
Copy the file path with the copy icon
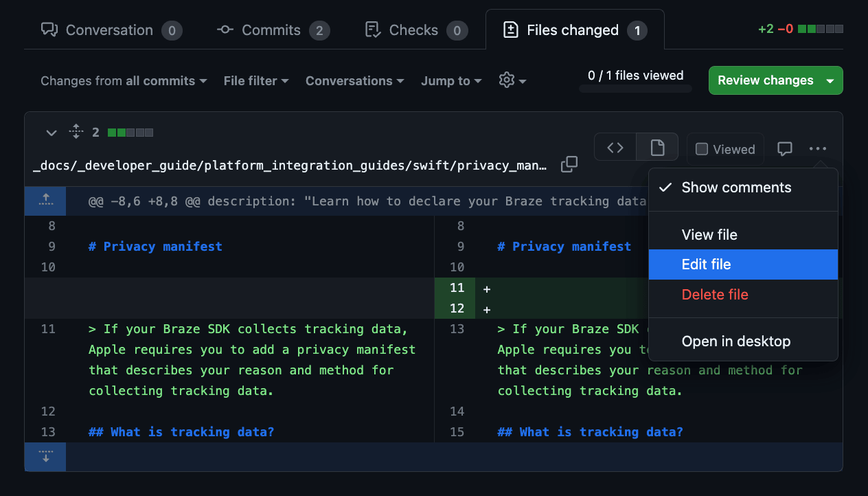(x=569, y=165)
